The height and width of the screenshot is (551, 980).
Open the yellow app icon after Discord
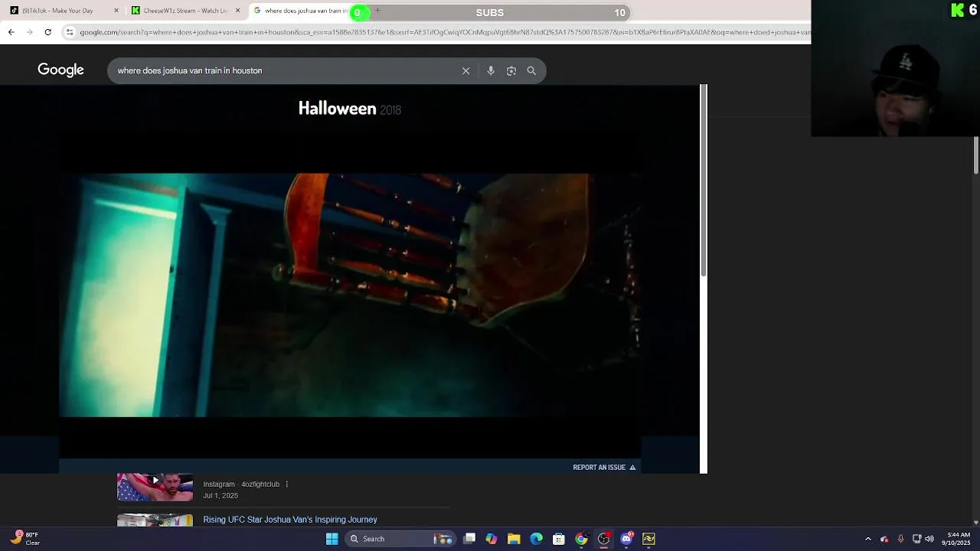pyautogui.click(x=648, y=539)
